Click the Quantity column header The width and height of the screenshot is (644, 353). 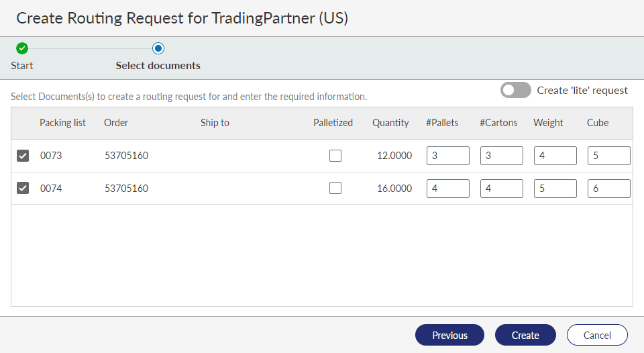click(x=390, y=123)
